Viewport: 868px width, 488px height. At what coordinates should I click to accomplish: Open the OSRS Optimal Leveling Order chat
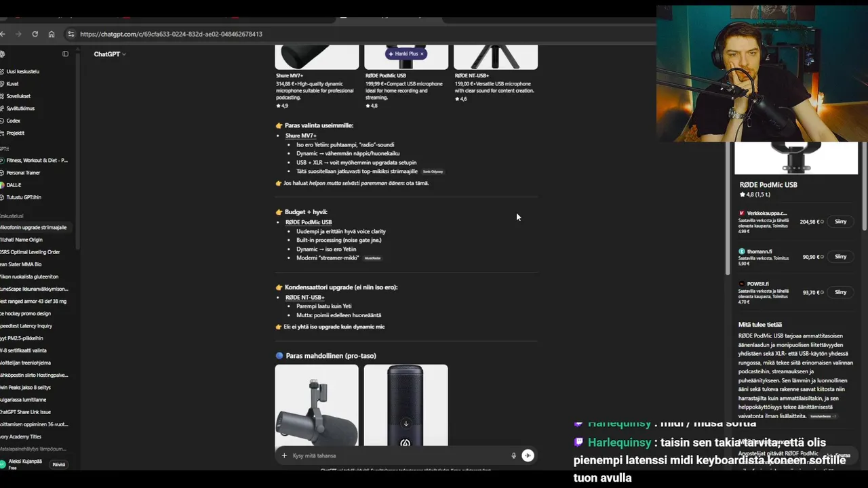pos(30,252)
